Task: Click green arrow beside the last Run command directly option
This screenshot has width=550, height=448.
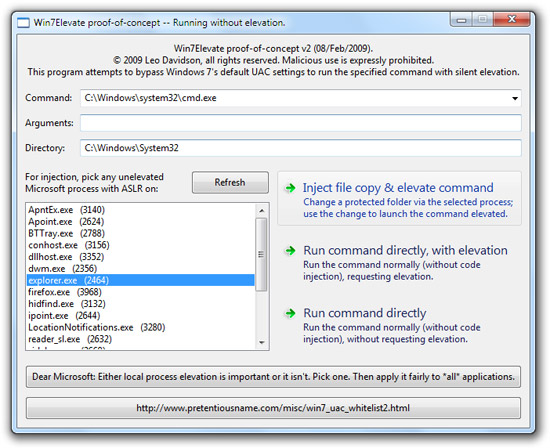Action: 290,313
